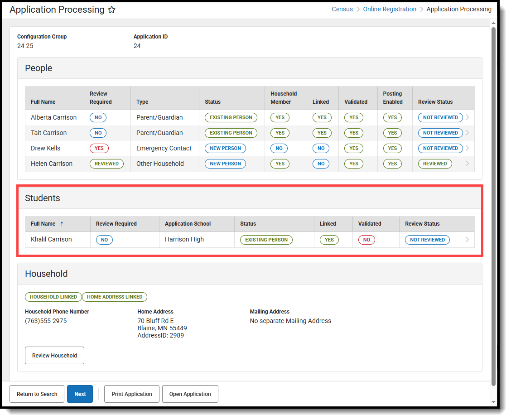The width and height of the screenshot is (511, 420).
Task: Click Khalil Carrison EXISTING PERSON badge
Action: pos(266,240)
